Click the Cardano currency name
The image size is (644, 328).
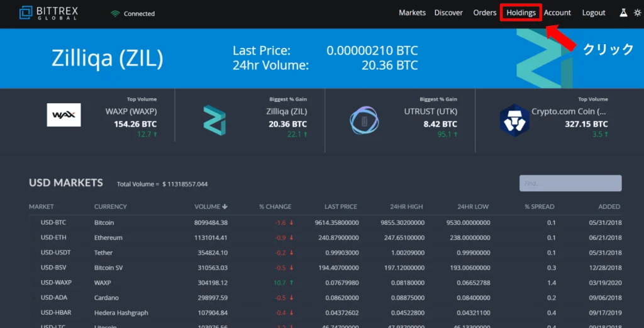(x=106, y=298)
